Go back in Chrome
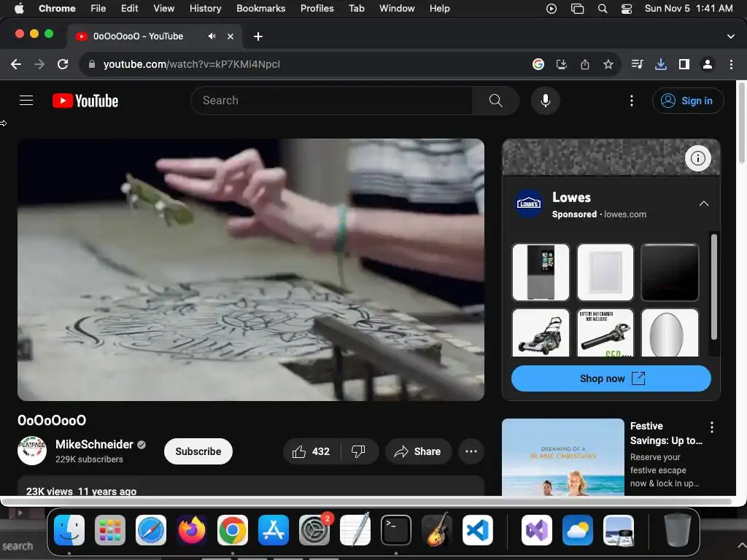Screen dimensions: 747x560 (16, 64)
